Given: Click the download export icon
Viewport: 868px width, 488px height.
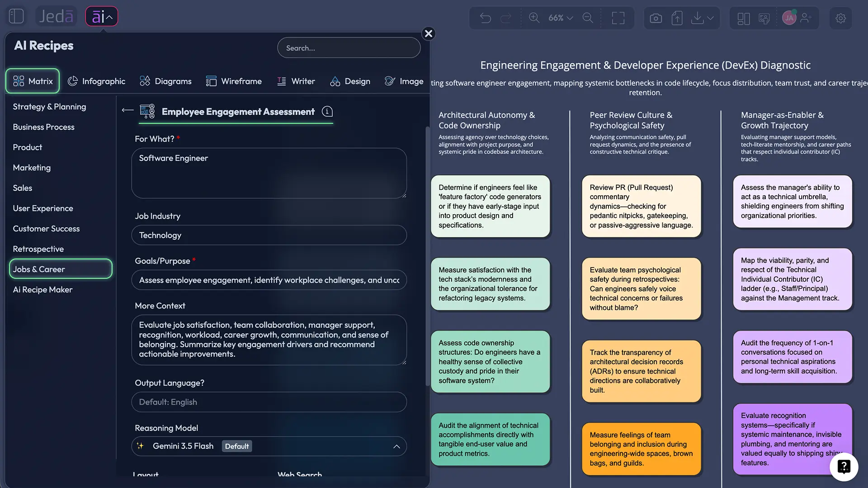Looking at the screenshot, I should click(x=698, y=18).
